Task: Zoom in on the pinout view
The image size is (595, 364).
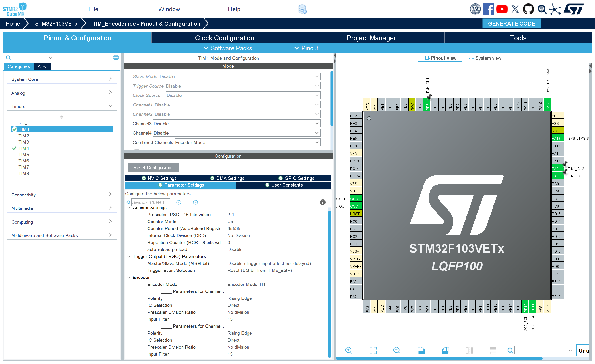Action: (x=348, y=350)
